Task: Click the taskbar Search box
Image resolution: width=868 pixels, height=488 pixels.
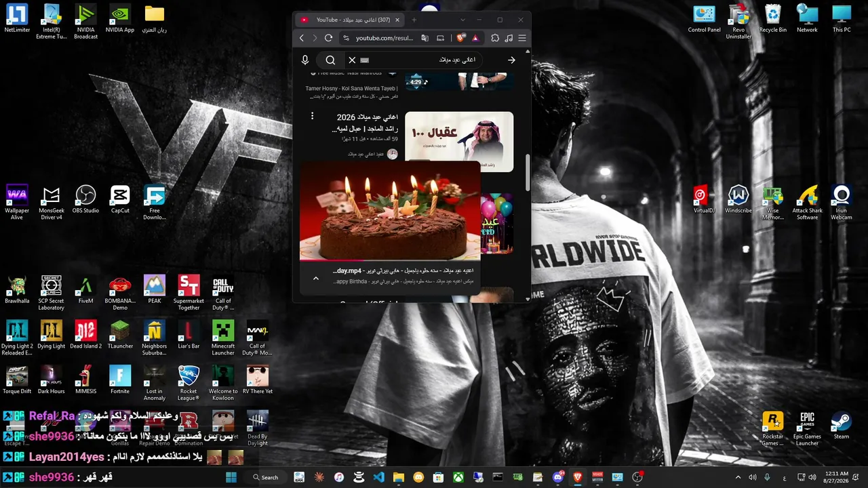Action: coord(266,477)
